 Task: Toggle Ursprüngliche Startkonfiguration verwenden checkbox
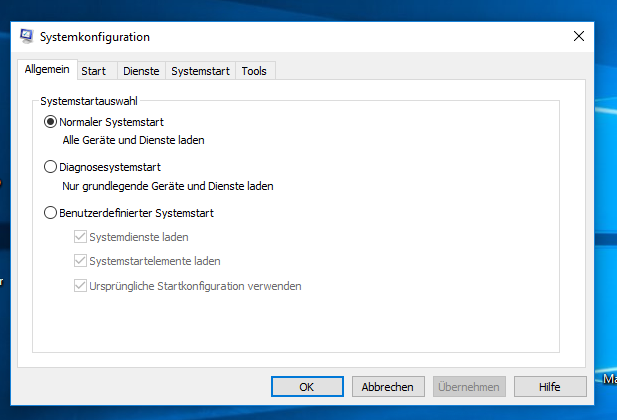[80, 286]
